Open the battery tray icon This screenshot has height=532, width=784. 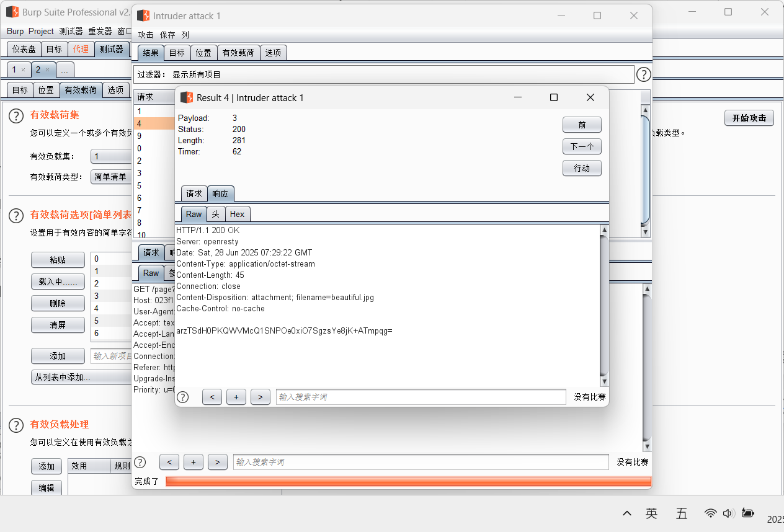[x=748, y=513]
